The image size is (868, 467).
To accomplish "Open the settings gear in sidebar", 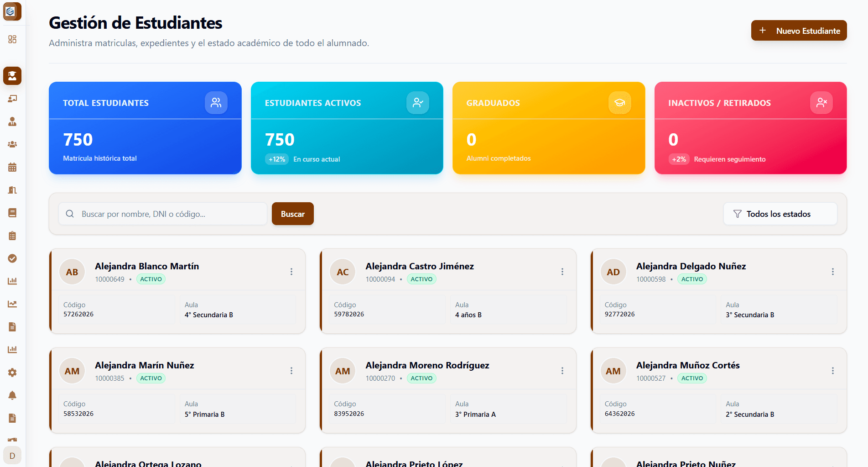I will [12, 373].
